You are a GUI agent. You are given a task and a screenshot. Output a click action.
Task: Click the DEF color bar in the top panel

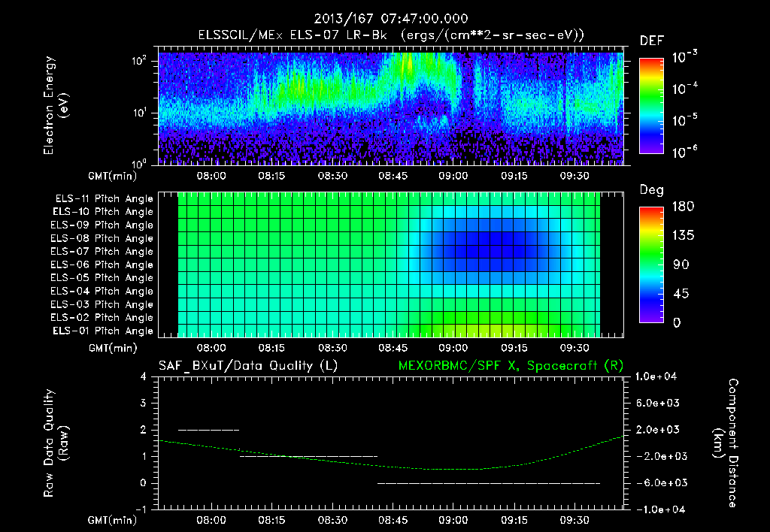pyautogui.click(x=651, y=106)
